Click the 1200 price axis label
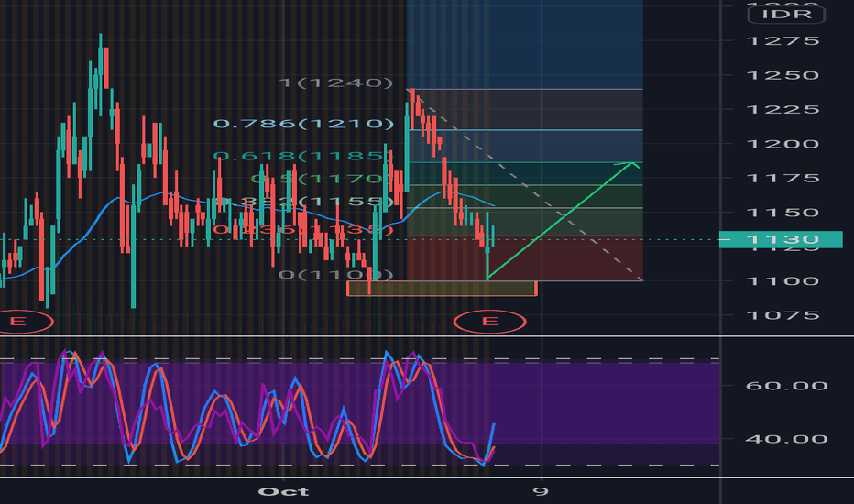854x504 pixels. (x=783, y=144)
